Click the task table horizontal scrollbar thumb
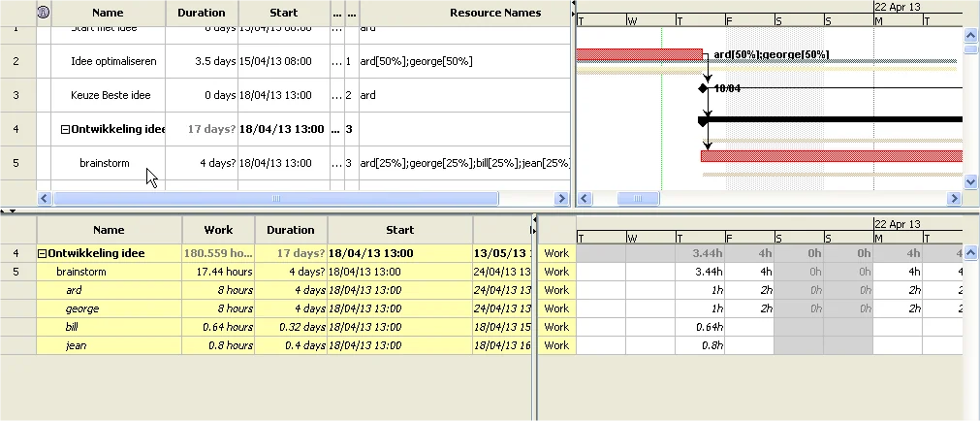This screenshot has width=980, height=421. point(275,198)
